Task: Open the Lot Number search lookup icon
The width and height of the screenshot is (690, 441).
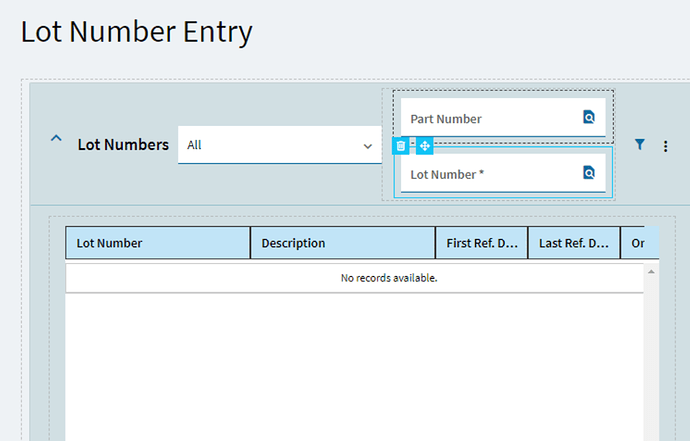Action: pyautogui.click(x=589, y=173)
